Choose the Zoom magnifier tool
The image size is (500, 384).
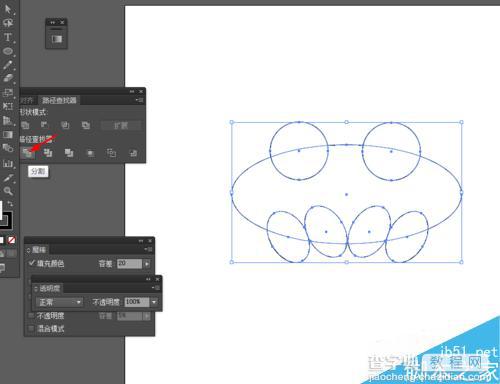point(8,191)
